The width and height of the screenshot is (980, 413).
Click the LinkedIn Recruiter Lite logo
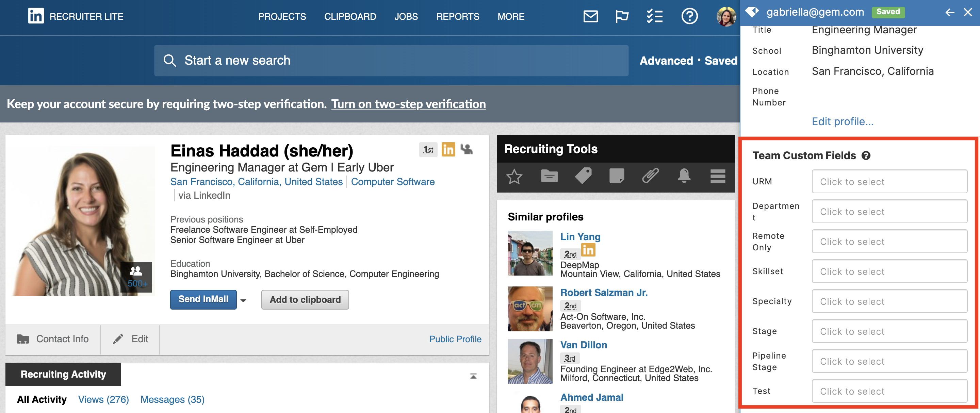click(x=76, y=16)
